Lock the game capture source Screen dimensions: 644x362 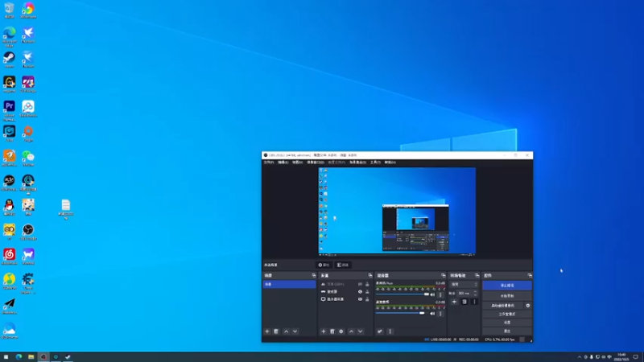point(367,292)
